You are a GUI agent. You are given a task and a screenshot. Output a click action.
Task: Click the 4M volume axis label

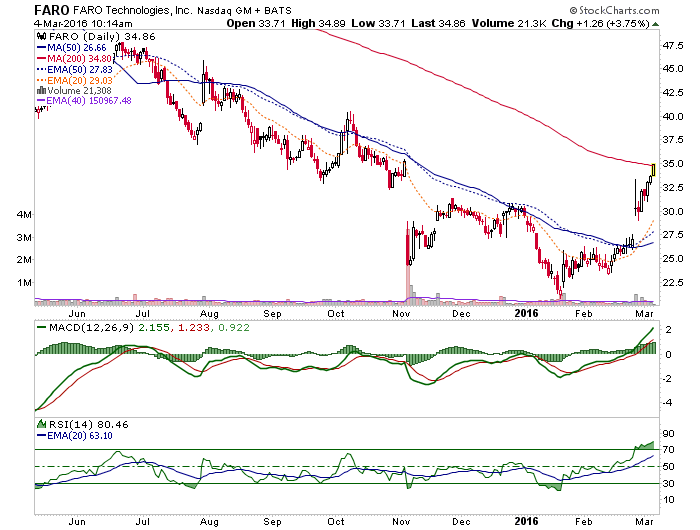pos(24,215)
